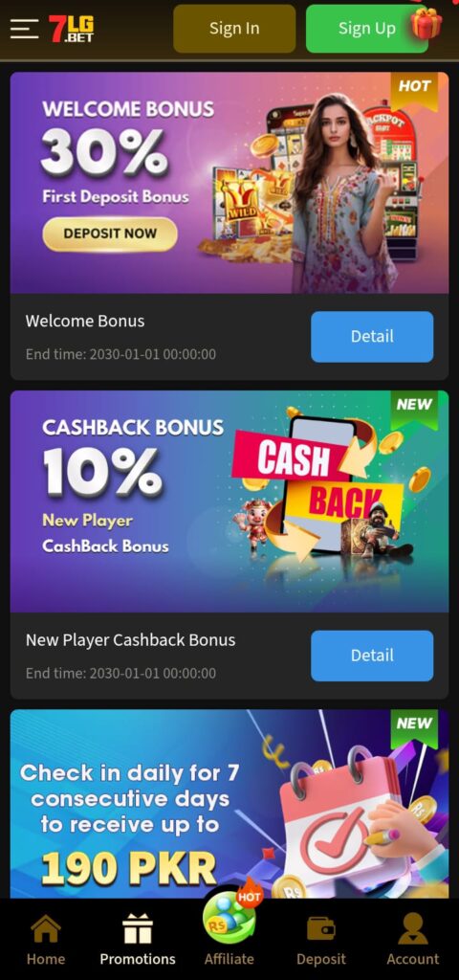This screenshot has height=980, width=459.
Task: Click the green Sign Up button
Action: point(366,29)
